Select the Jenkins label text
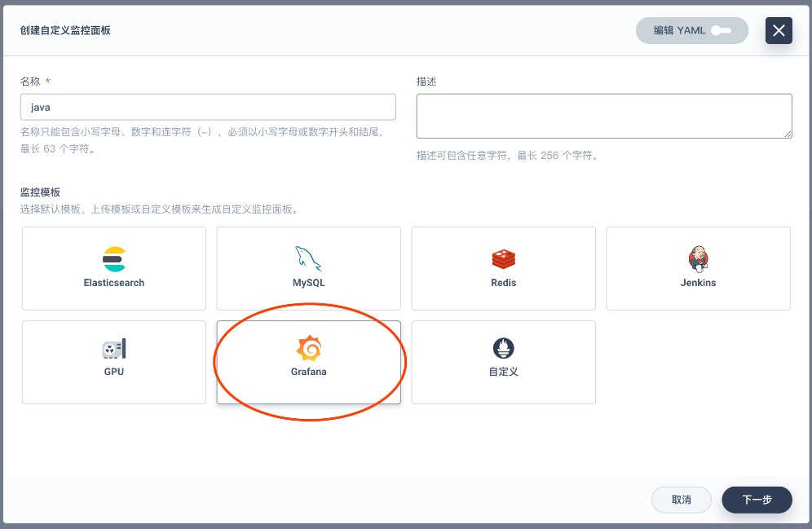Viewport: 812px width, 529px height. (698, 283)
